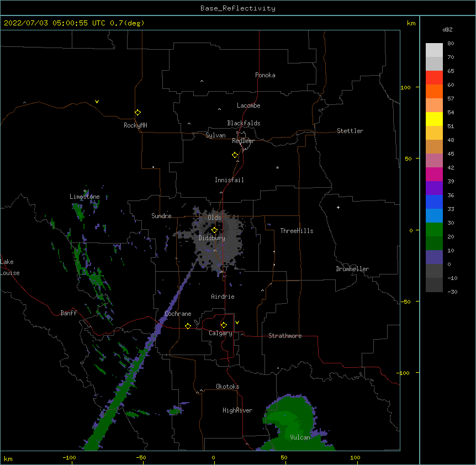Click the yellow diamond marker between Olds and Didsbury
Screen dimensions: 476x465
point(214,230)
